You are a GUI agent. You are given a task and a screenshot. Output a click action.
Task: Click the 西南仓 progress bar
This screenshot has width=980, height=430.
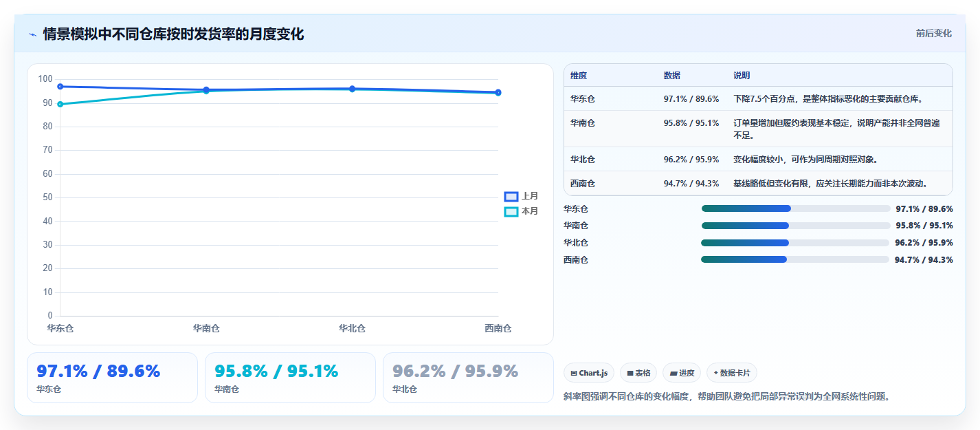coord(795,259)
